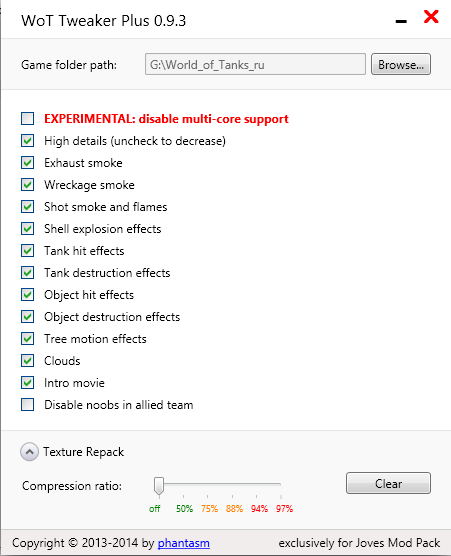Check Disable noobs in allied team

pyautogui.click(x=28, y=405)
